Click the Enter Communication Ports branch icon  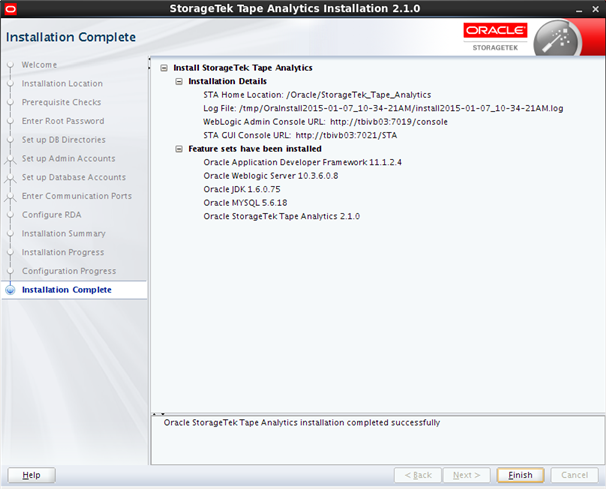tap(10, 197)
